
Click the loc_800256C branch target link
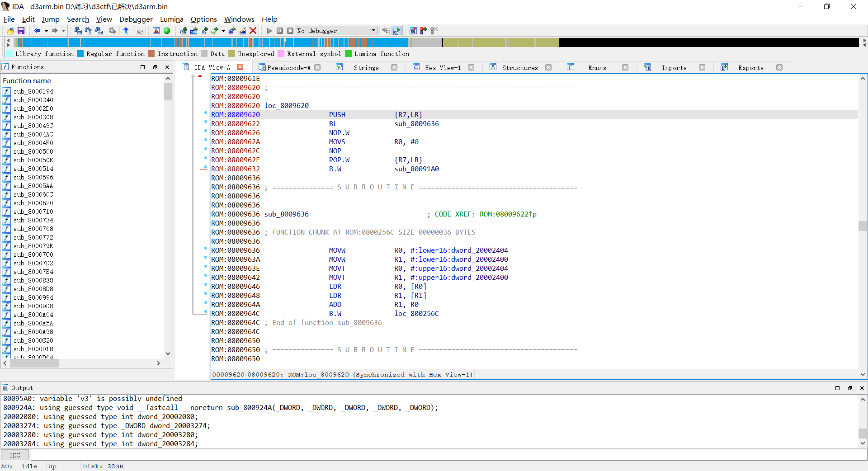(x=416, y=314)
